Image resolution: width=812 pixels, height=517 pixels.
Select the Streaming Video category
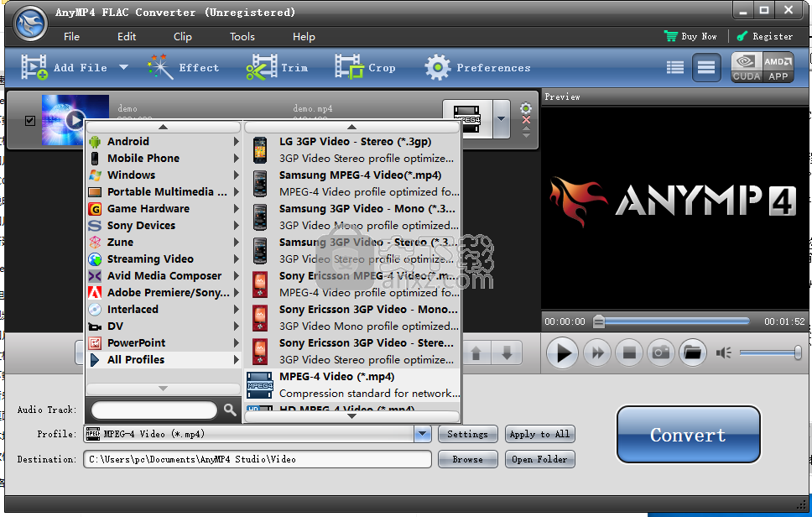pos(163,259)
